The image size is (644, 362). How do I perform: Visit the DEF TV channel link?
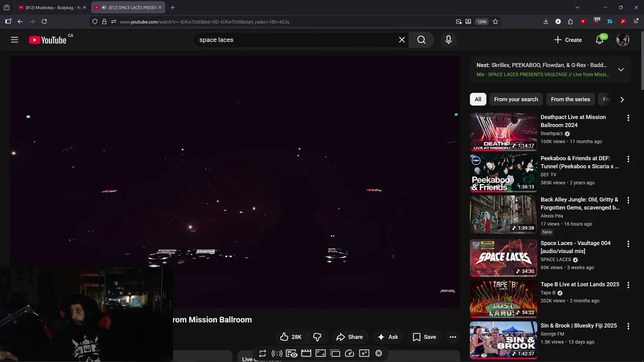[548, 174]
